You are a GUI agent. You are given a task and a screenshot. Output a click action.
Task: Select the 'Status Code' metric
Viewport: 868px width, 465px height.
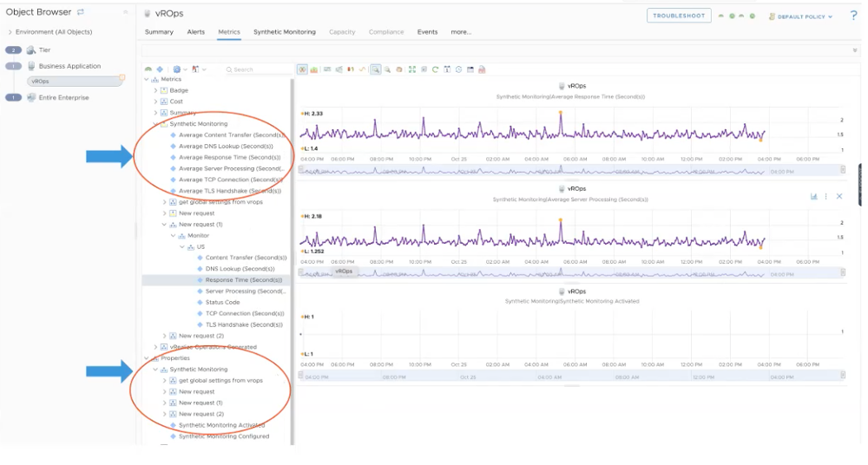pyautogui.click(x=222, y=302)
